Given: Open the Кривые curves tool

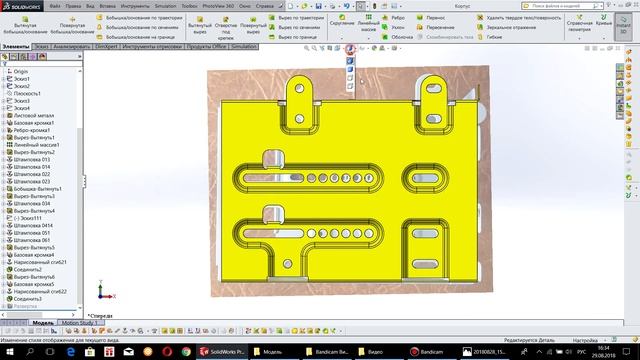Looking at the screenshot, I should 604,20.
